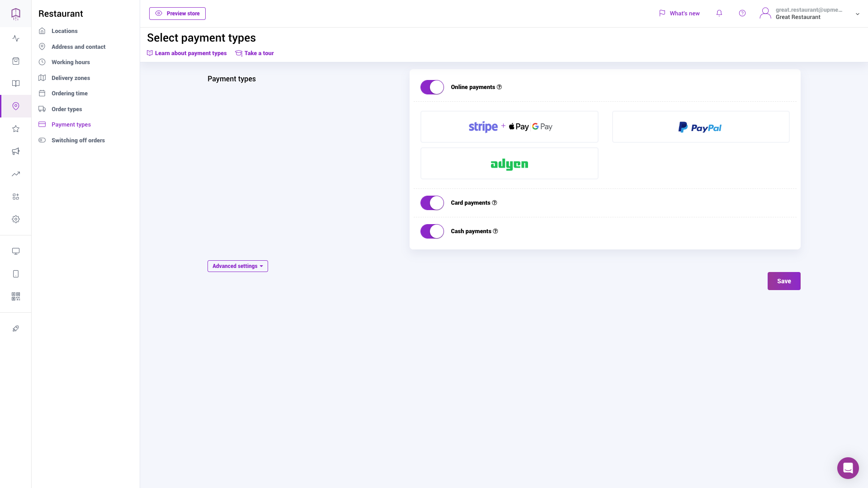Viewport: 868px width, 488px height.
Task: Click the UpMenu logo icon
Action: tap(16, 14)
